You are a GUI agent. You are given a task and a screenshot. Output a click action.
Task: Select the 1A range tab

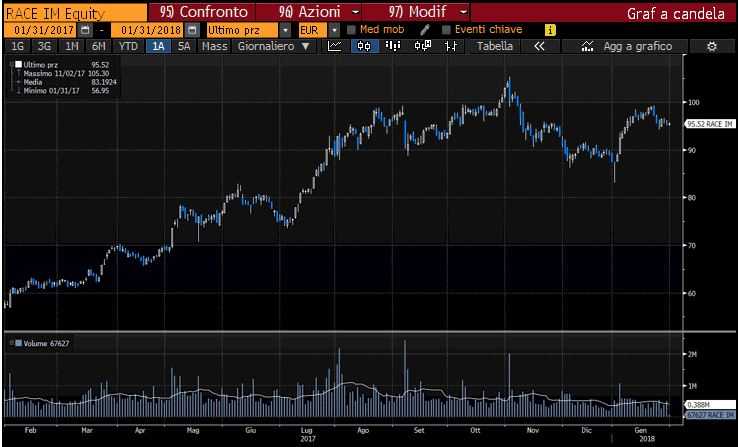158,46
